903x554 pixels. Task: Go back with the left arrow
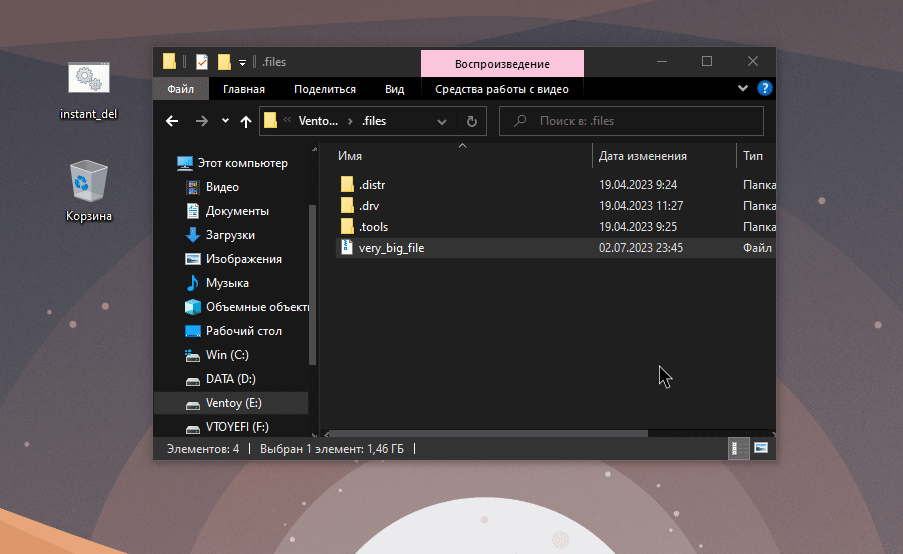(172, 121)
